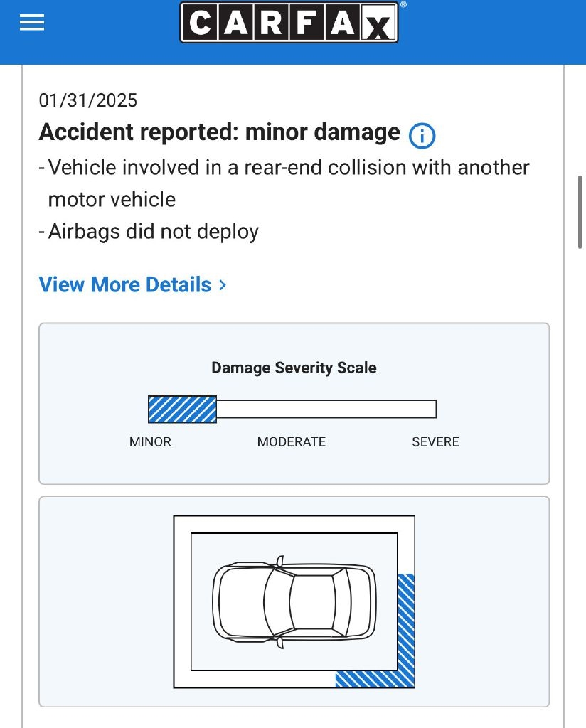Open the accident info circle icon
This screenshot has height=728, width=586.
coord(422,135)
